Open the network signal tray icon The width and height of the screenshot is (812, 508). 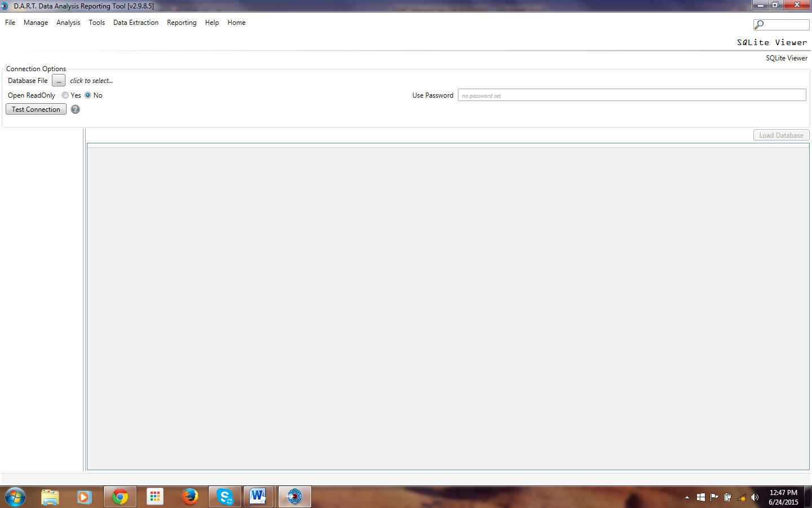(742, 497)
